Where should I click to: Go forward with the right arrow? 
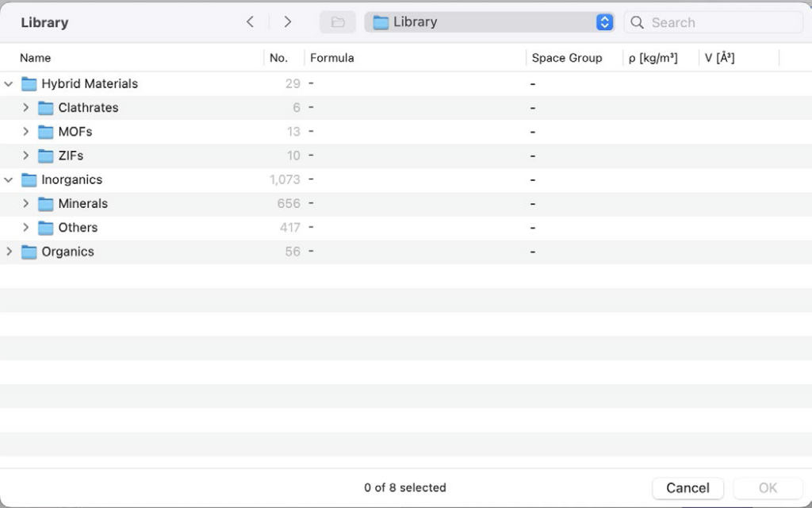(x=287, y=22)
